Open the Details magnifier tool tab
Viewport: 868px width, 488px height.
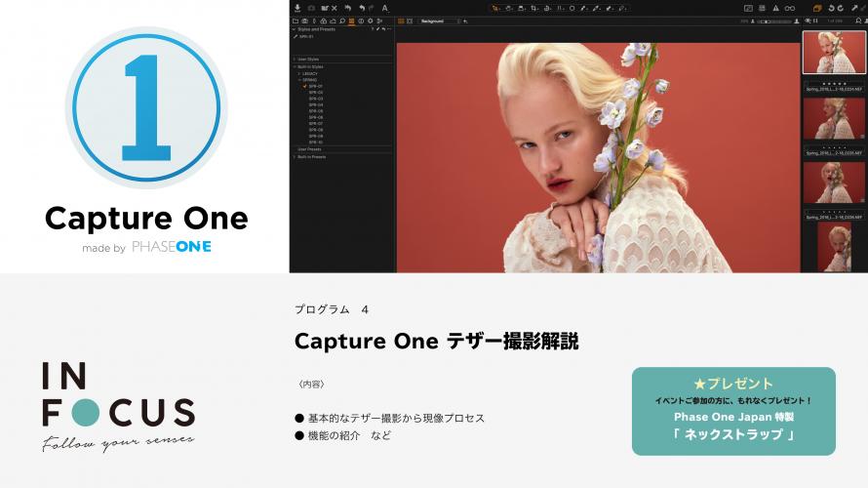point(342,21)
